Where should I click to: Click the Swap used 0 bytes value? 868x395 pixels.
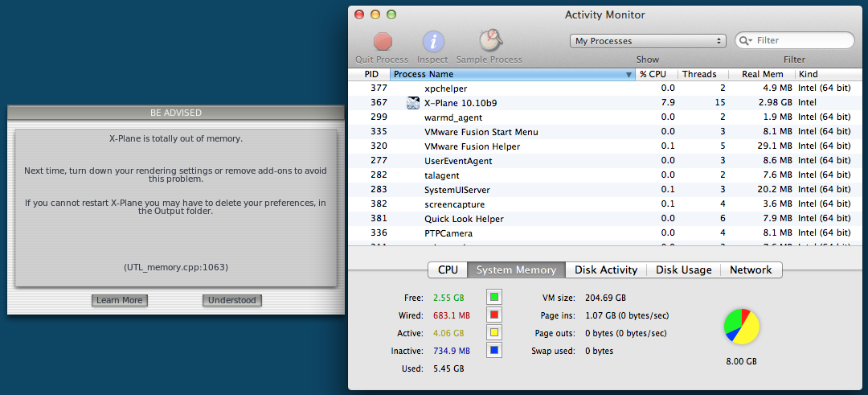pos(600,351)
